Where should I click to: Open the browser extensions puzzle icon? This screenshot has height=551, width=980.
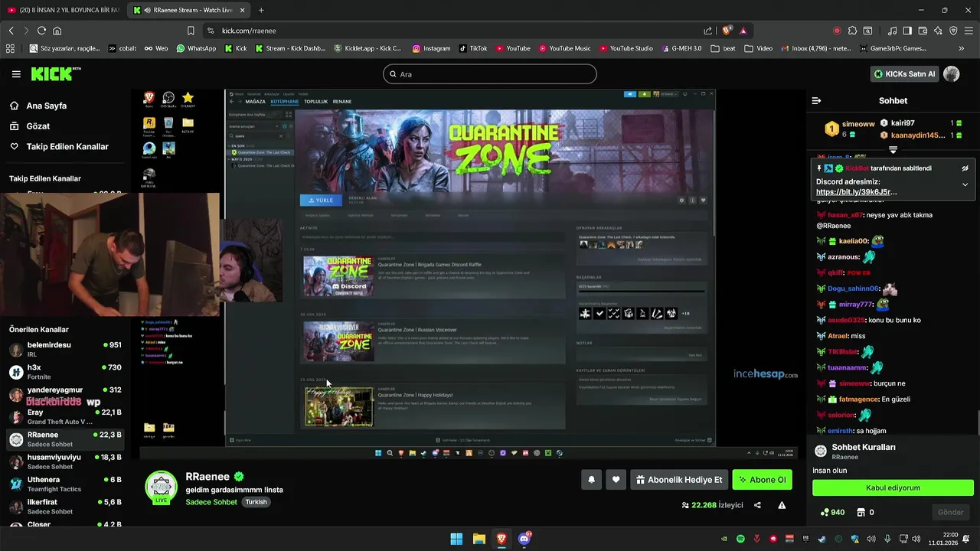[x=852, y=31]
